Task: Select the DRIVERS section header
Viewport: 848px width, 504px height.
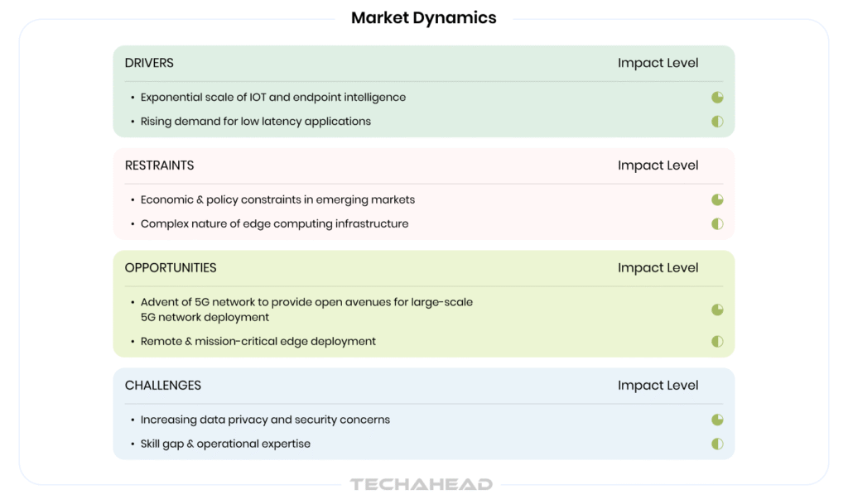Action: tap(149, 64)
